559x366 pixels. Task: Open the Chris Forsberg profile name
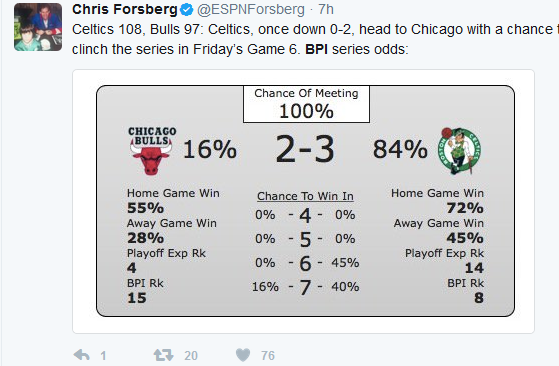125,10
